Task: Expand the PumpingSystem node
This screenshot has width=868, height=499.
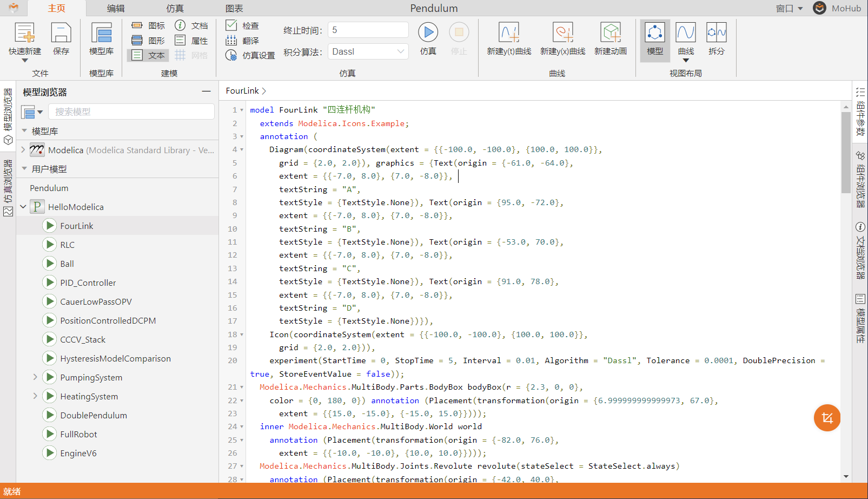Action: click(x=35, y=377)
